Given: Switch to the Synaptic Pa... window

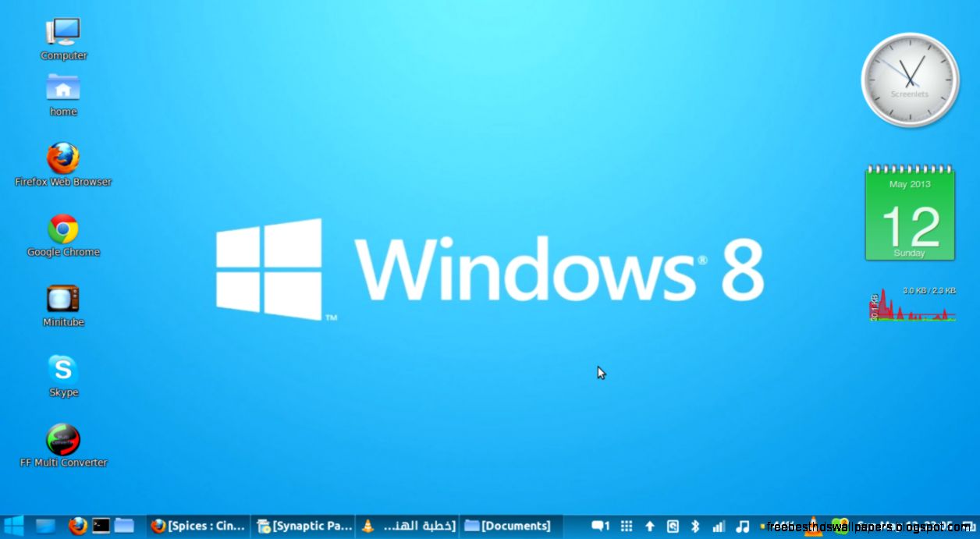Looking at the screenshot, I should pos(304,526).
